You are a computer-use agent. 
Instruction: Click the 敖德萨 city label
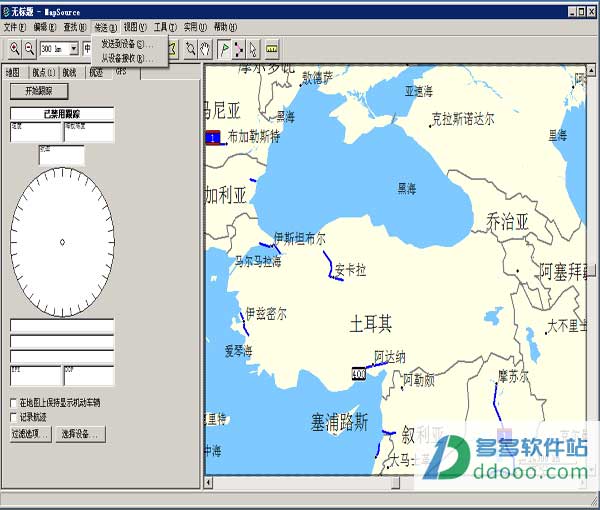(x=318, y=78)
